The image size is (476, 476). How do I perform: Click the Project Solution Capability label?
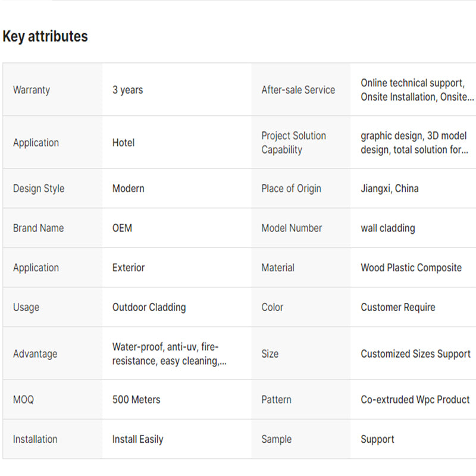pos(293,143)
